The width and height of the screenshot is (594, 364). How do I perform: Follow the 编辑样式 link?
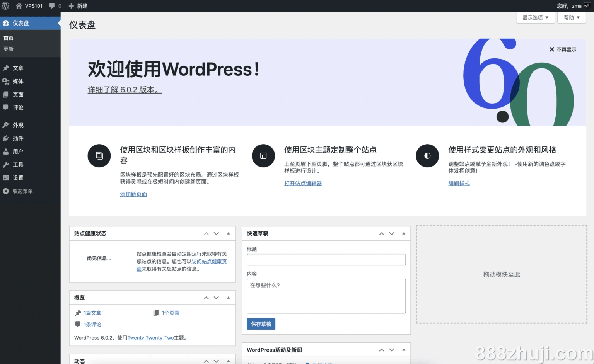459,184
